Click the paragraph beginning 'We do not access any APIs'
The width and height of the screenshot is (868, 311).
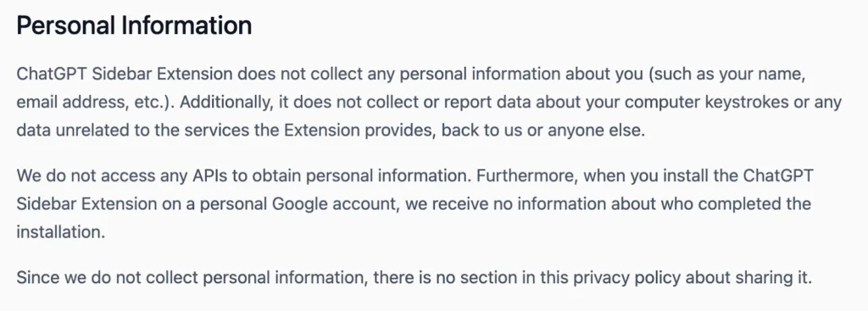pos(414,203)
